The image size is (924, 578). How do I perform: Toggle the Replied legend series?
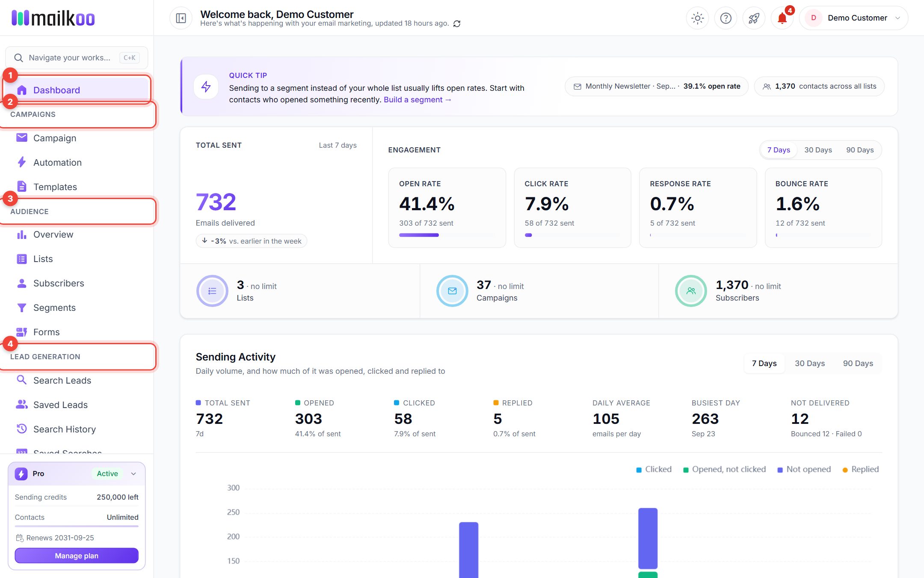[861, 470]
